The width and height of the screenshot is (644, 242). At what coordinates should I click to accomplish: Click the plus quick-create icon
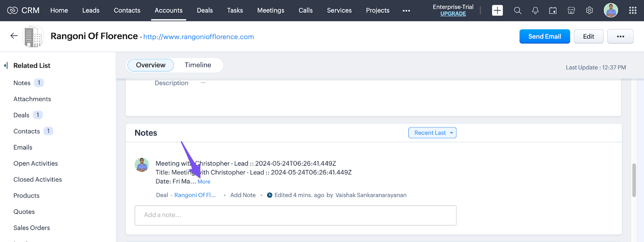click(x=497, y=10)
